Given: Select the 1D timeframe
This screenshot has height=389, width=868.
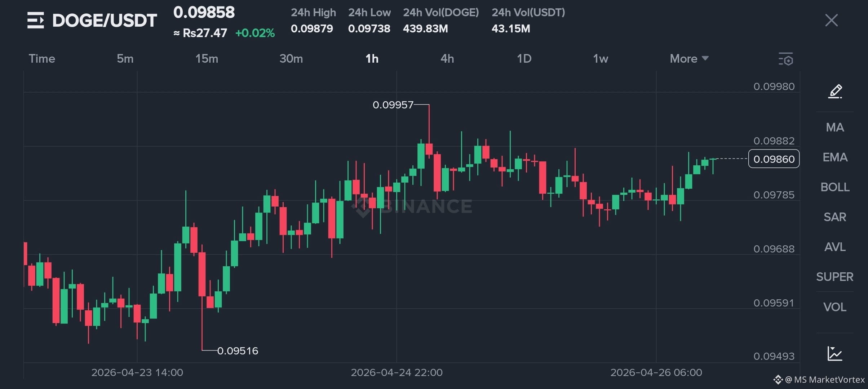Looking at the screenshot, I should (524, 58).
